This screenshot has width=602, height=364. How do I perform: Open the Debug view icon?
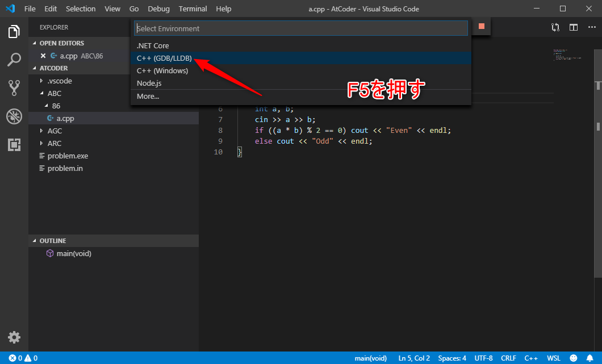click(x=14, y=116)
